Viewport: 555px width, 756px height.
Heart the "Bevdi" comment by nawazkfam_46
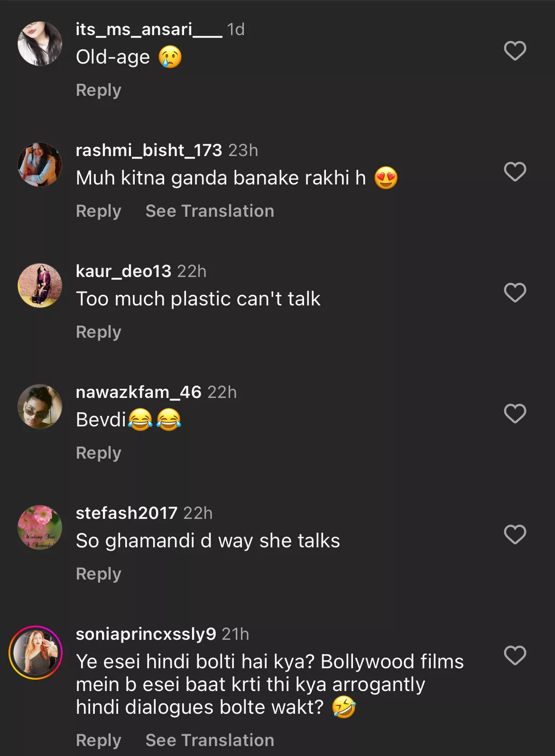[515, 414]
